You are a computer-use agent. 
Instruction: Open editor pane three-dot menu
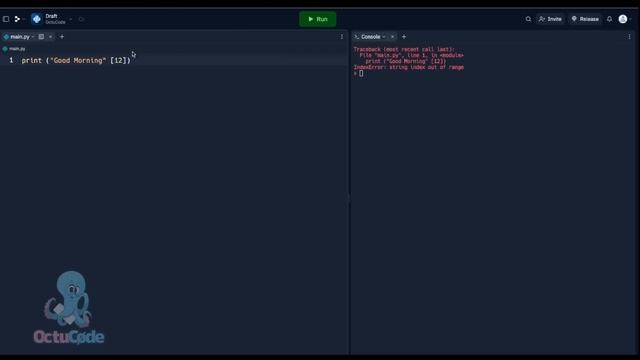click(x=342, y=37)
